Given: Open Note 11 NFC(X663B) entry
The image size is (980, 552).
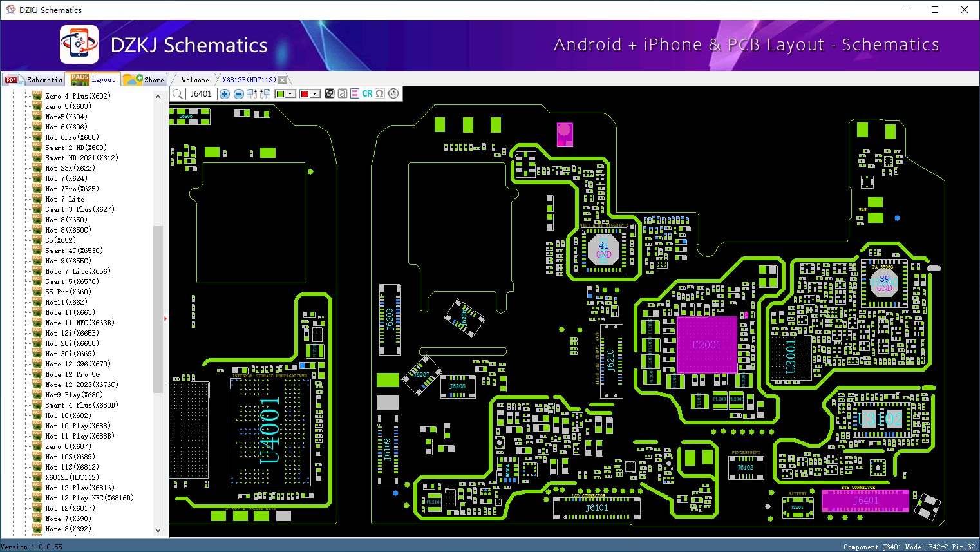Looking at the screenshot, I should coord(80,323).
